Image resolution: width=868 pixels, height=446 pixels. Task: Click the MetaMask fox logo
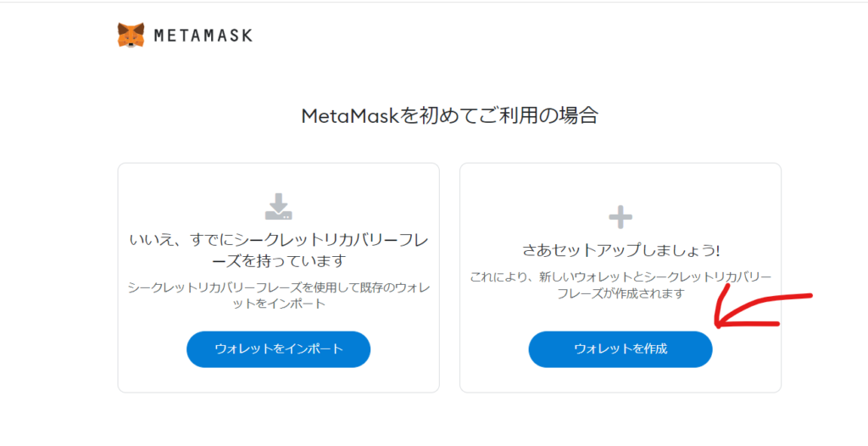pyautogui.click(x=131, y=35)
